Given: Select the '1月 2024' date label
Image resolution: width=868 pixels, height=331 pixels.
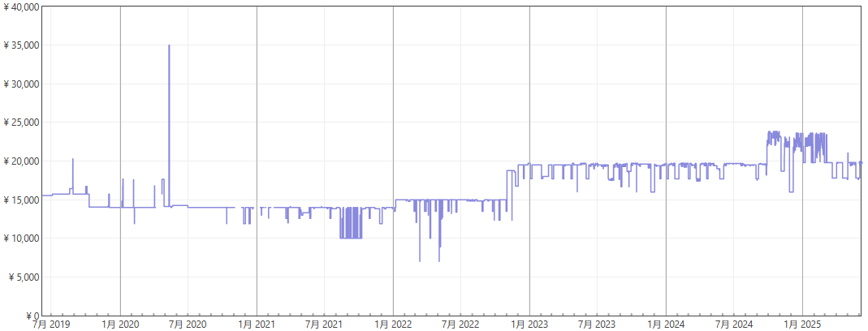Looking at the screenshot, I should pyautogui.click(x=666, y=325).
